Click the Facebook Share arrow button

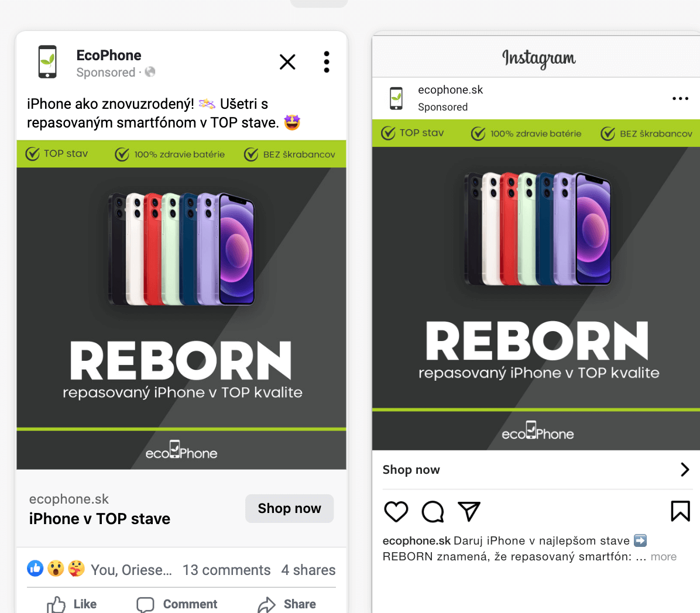click(287, 604)
